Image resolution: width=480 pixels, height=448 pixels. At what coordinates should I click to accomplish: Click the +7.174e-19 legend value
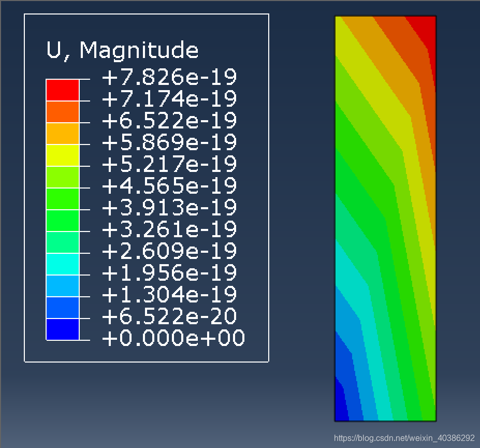click(169, 99)
